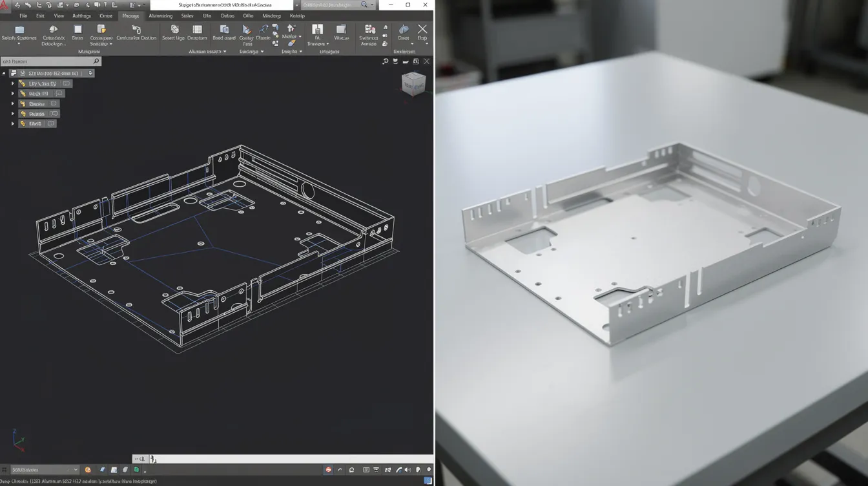Click the Windows Start button
This screenshot has width=868, height=486.
[x=5, y=470]
